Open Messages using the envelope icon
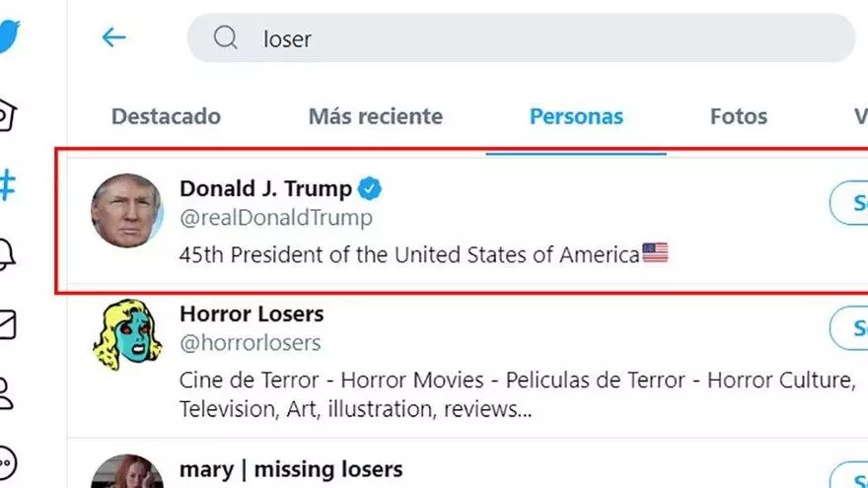 [x=7, y=324]
